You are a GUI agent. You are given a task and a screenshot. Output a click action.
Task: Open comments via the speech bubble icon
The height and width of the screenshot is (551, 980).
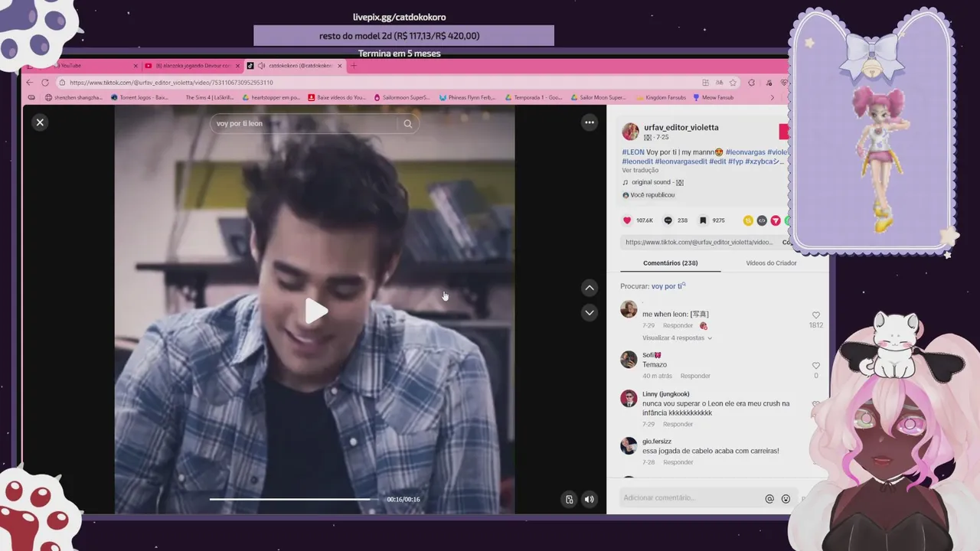668,220
